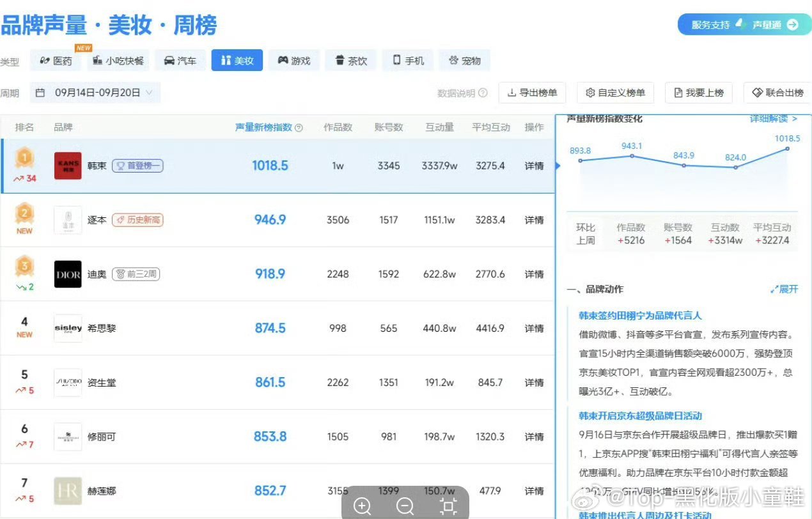
Task: Click the SHISEIDO 资生堂 logo
Action: [68, 383]
